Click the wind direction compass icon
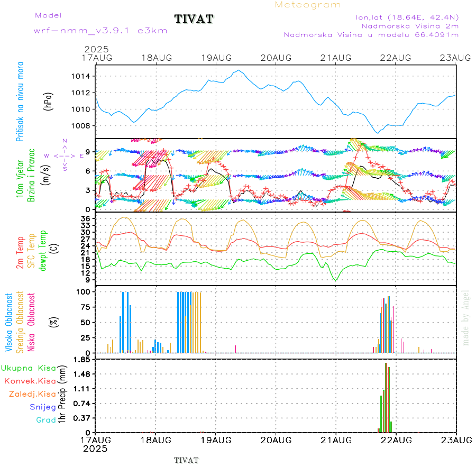 click(64, 155)
